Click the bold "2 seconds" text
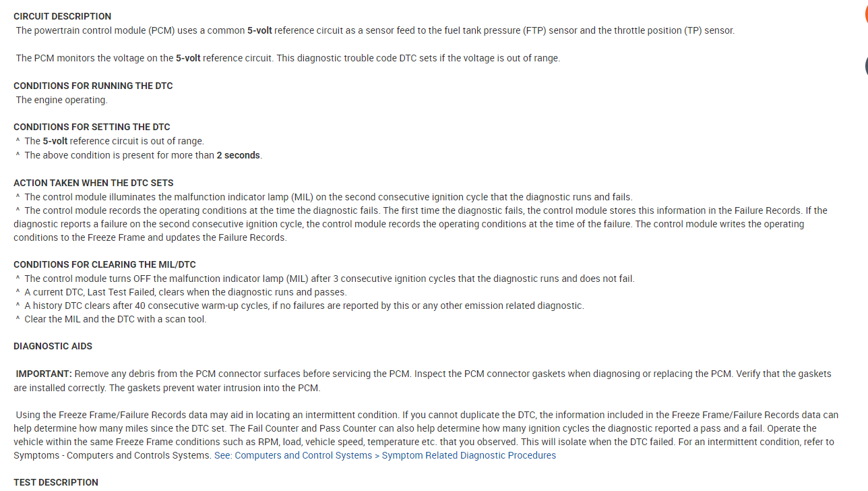 point(238,155)
